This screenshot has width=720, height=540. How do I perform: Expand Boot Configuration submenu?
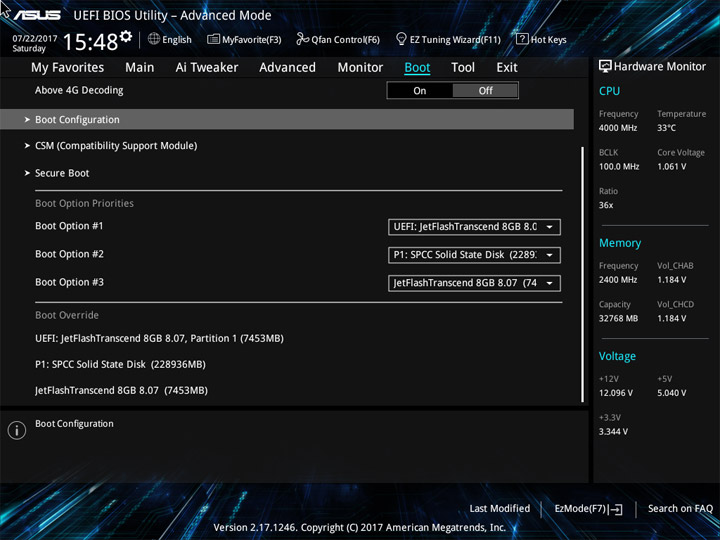point(287,119)
